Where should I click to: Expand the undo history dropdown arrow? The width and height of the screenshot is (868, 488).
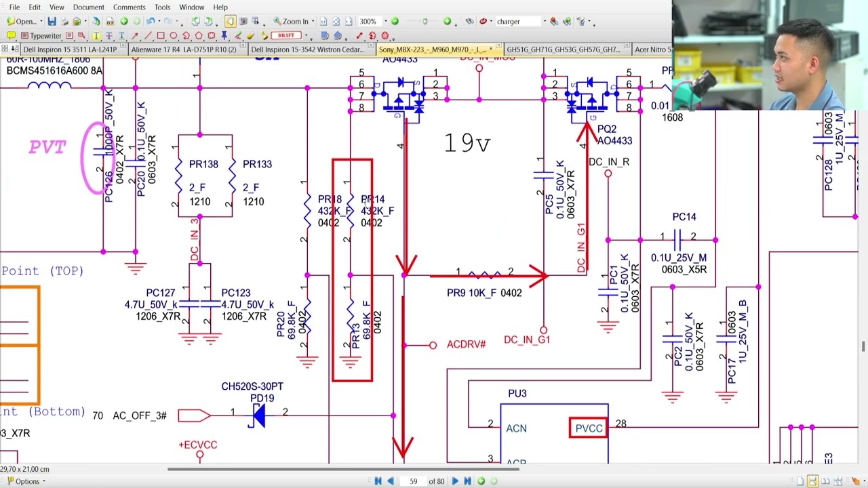[x=158, y=22]
